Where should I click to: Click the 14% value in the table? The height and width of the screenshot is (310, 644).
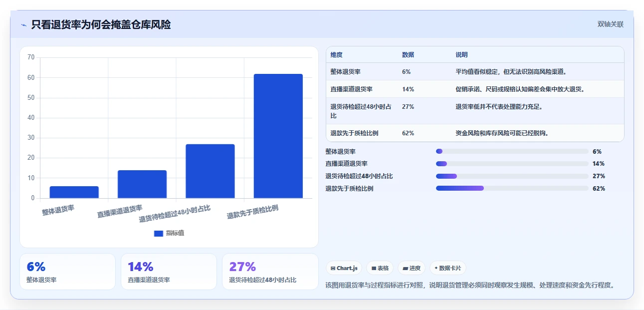[408, 89]
